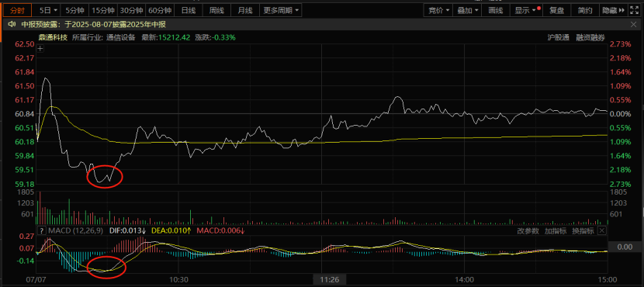This screenshot has height=287, width=644.
Task: Expand the 竞价 dropdown
Action: tap(438, 11)
